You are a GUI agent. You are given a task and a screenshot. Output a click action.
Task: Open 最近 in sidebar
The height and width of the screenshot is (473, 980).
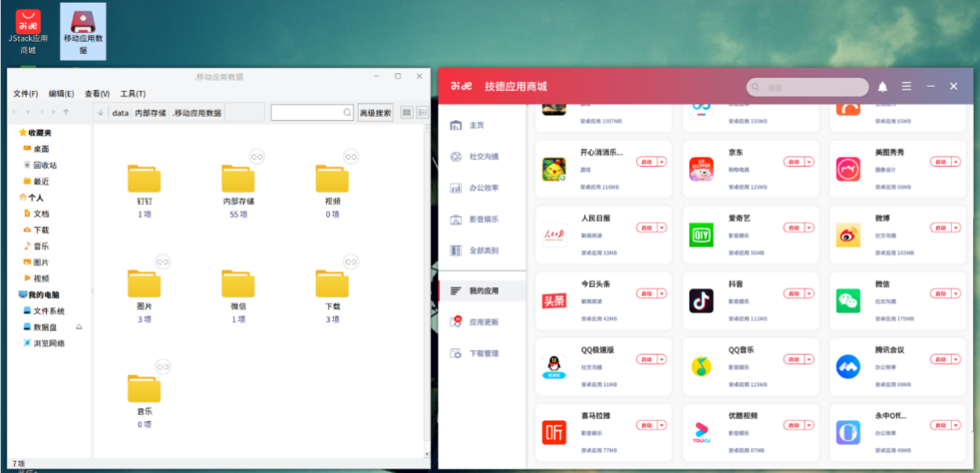pos(36,181)
